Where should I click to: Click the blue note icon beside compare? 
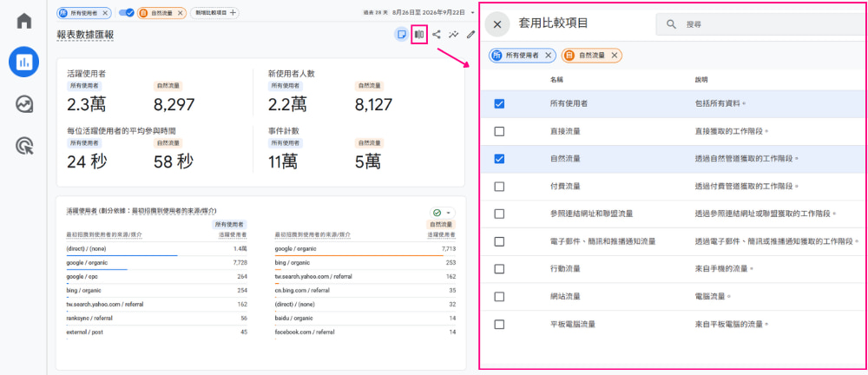pos(401,35)
